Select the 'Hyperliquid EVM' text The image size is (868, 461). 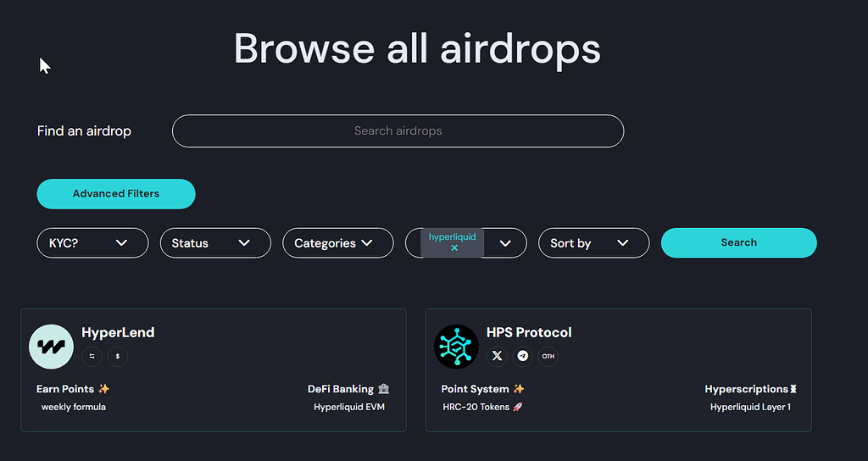point(348,407)
